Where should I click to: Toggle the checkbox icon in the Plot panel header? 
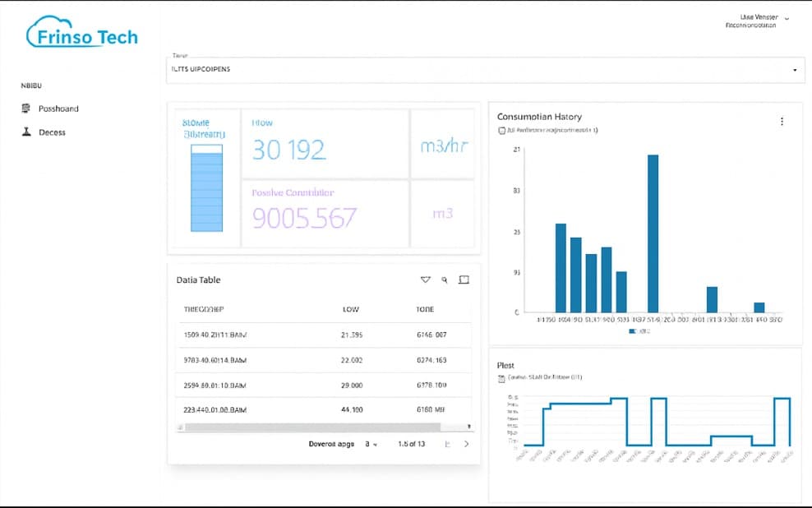coord(500,379)
